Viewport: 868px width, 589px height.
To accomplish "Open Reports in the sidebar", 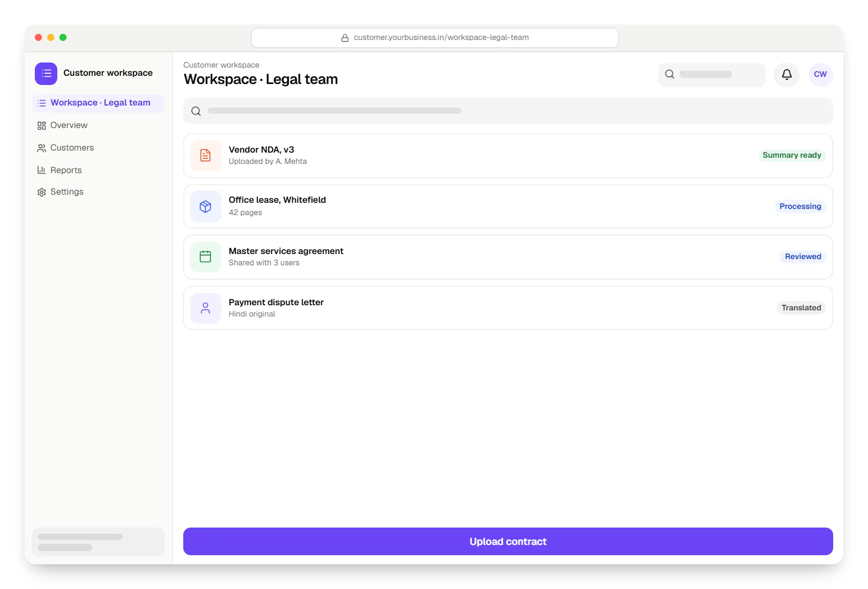I will click(x=98, y=170).
